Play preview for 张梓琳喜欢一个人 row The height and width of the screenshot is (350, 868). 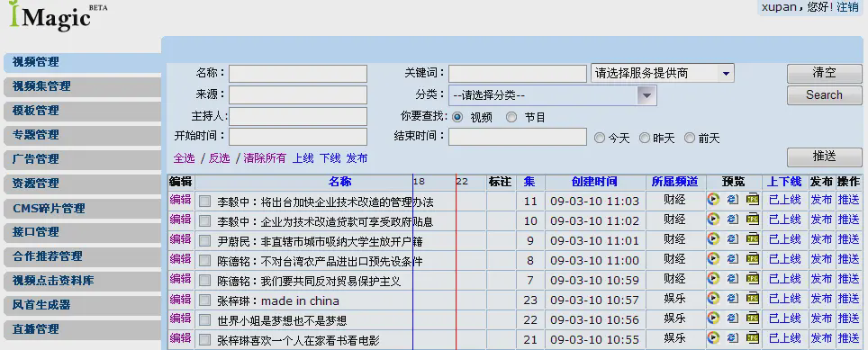point(713,337)
